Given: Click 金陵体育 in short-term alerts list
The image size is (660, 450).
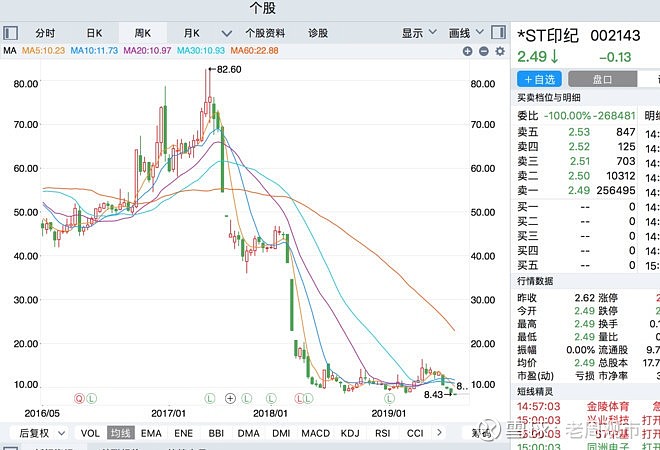Looking at the screenshot, I should click(x=608, y=406).
